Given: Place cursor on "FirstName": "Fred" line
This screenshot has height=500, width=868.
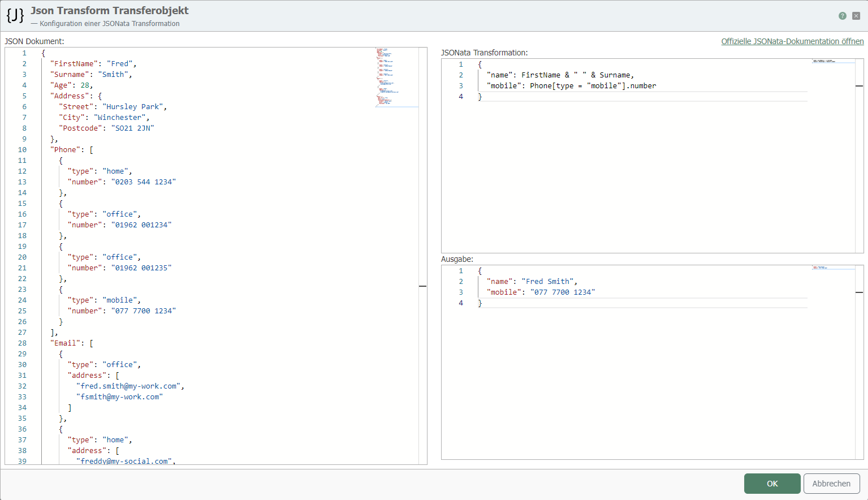Looking at the screenshot, I should pos(93,64).
